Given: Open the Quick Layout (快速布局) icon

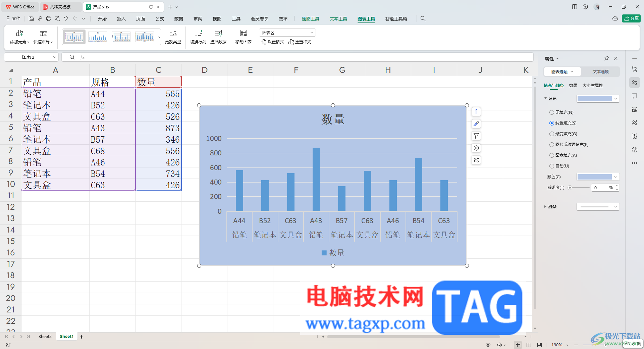Looking at the screenshot, I should [x=43, y=33].
